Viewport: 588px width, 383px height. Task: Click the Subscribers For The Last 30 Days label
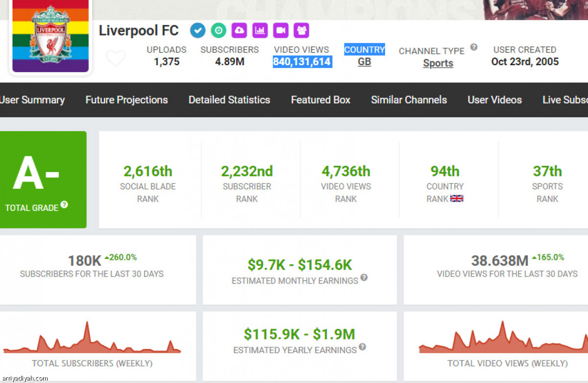(92, 274)
